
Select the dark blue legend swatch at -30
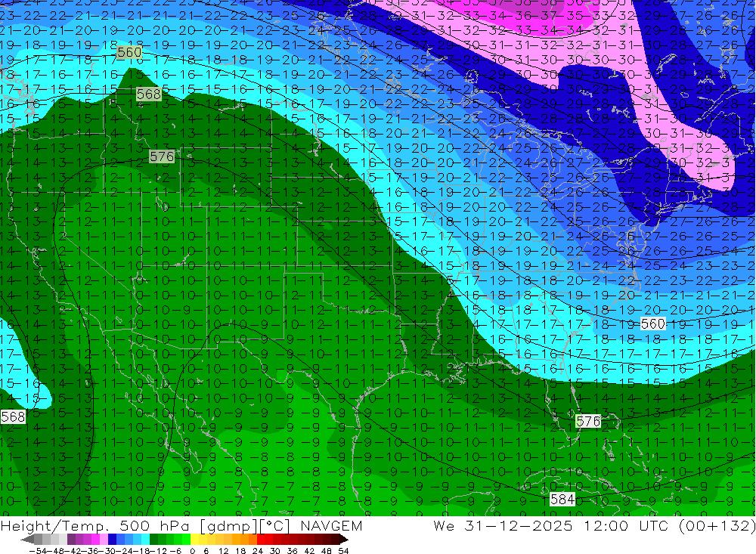point(112,539)
